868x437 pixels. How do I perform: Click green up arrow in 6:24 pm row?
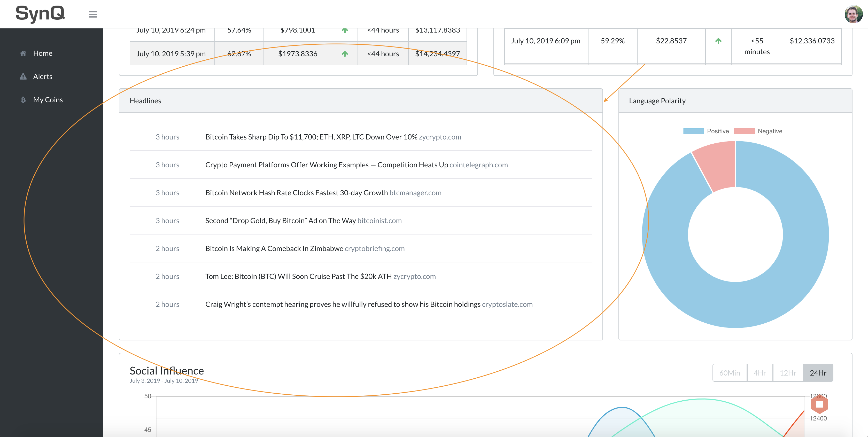(x=345, y=31)
